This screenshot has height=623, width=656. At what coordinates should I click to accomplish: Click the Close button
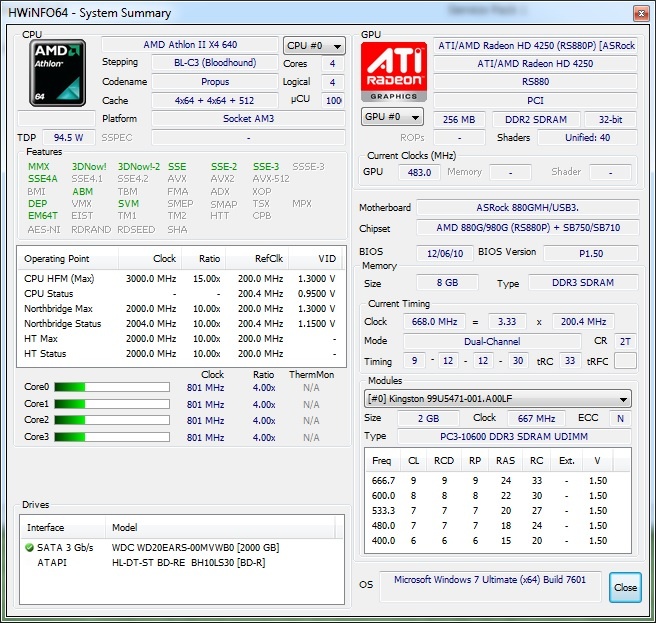coord(625,587)
